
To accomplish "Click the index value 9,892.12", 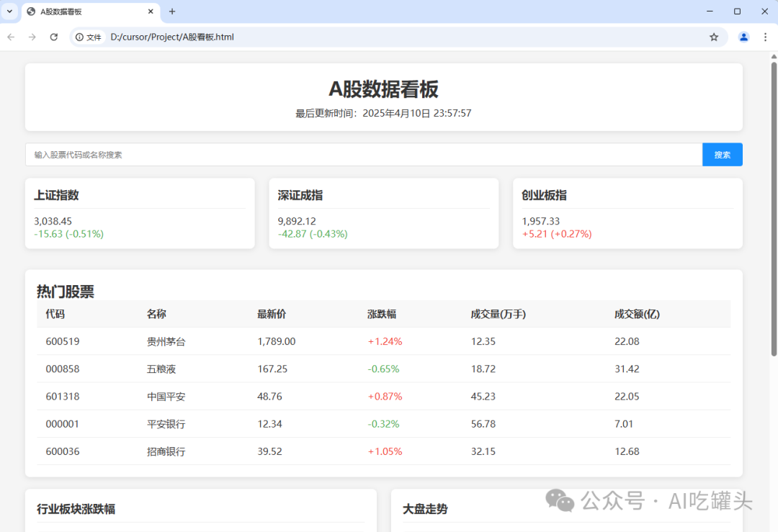I will 297,221.
